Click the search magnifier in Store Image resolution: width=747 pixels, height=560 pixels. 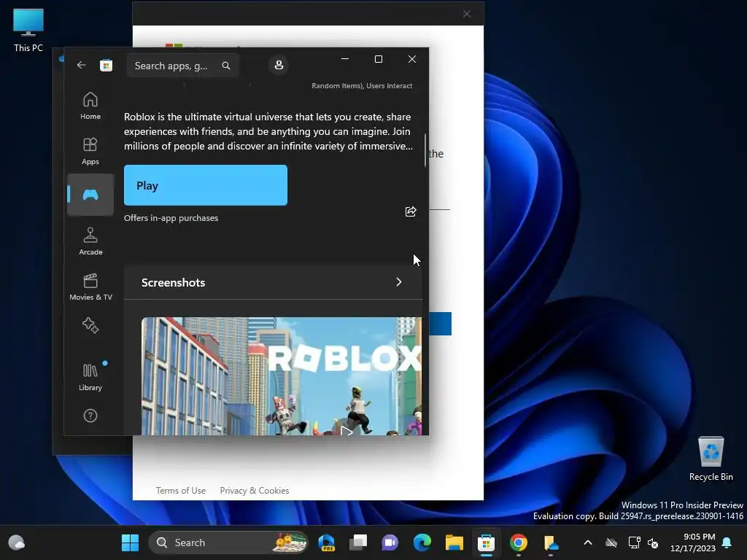(226, 66)
